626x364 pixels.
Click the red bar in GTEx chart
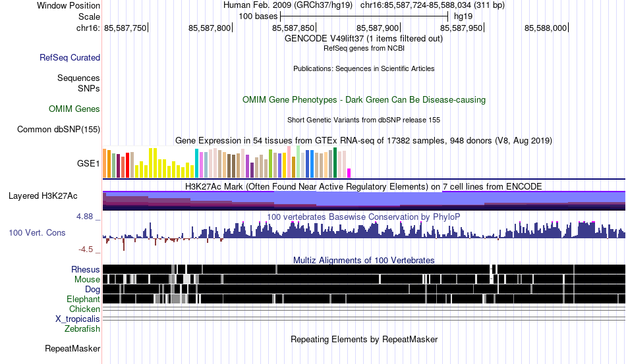coord(128,165)
